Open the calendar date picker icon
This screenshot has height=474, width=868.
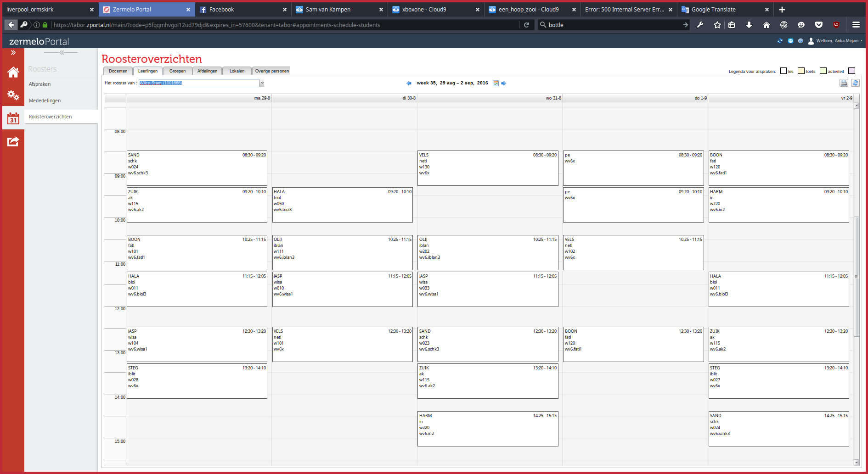click(x=496, y=83)
